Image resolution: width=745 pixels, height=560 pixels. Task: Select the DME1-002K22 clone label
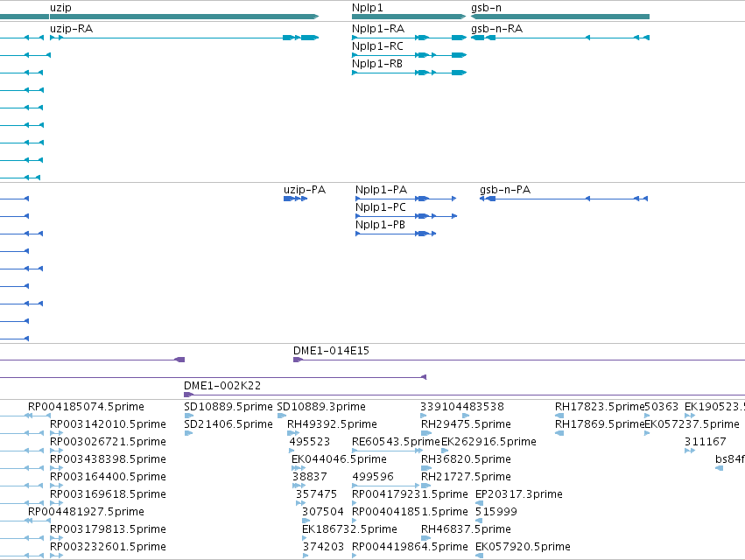(x=222, y=385)
